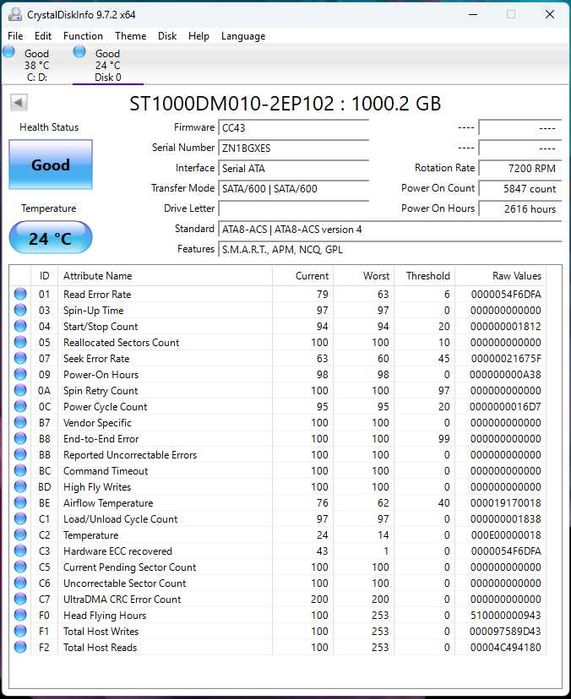Click status orb for UltraDMA CRC Error Count
This screenshot has width=571, height=699.
point(20,599)
